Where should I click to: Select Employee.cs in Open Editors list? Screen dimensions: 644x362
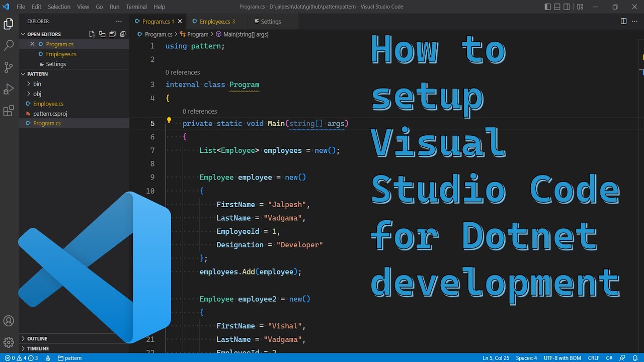(x=73, y=54)
